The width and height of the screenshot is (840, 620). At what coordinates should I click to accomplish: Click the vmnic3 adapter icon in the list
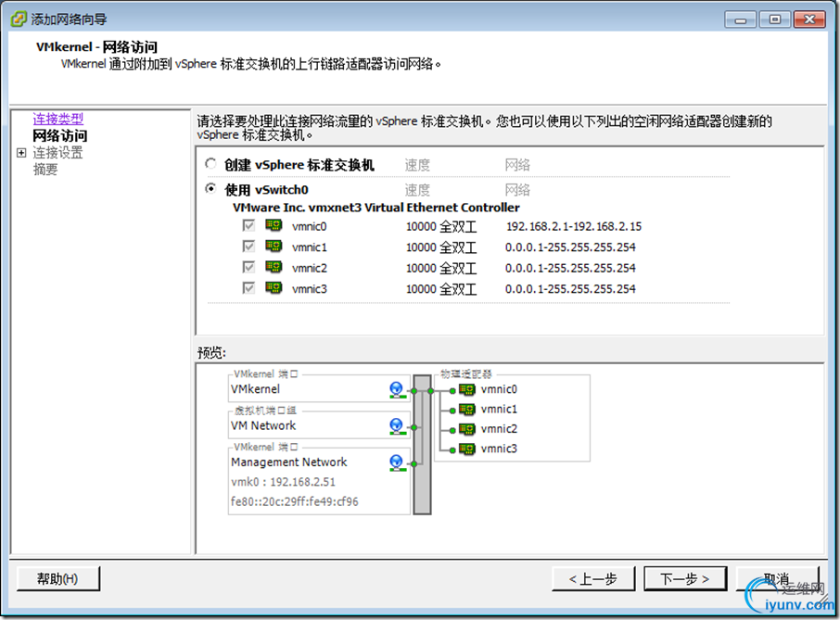pos(274,287)
